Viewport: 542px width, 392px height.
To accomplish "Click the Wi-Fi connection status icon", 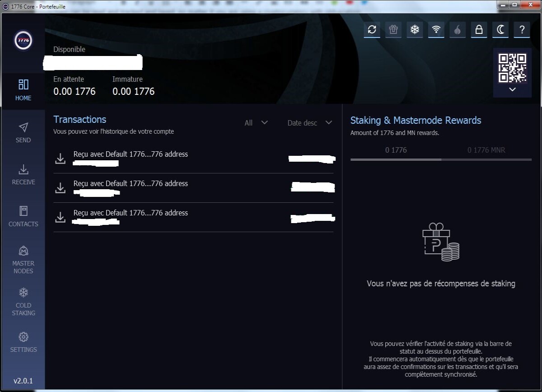I will tap(436, 30).
